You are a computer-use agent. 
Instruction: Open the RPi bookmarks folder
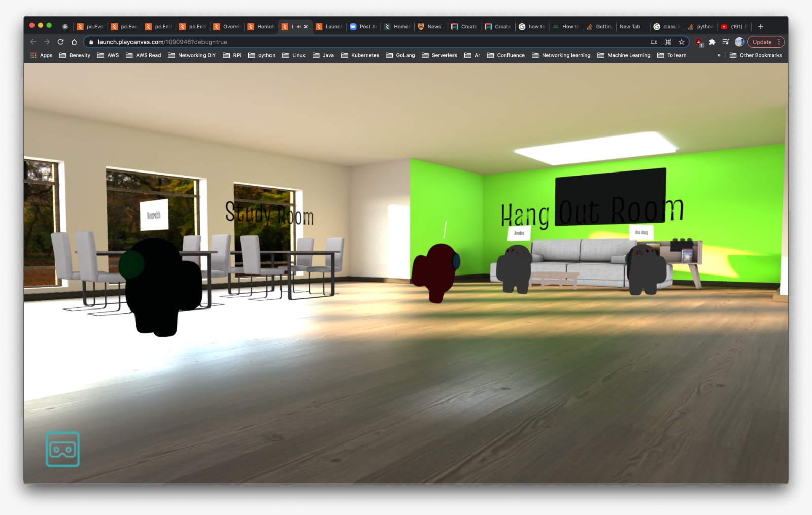pyautogui.click(x=232, y=55)
